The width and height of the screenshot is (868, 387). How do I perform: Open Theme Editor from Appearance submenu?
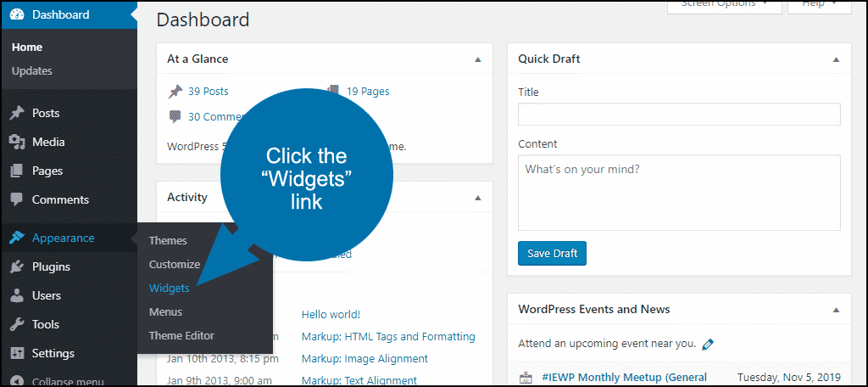click(181, 335)
